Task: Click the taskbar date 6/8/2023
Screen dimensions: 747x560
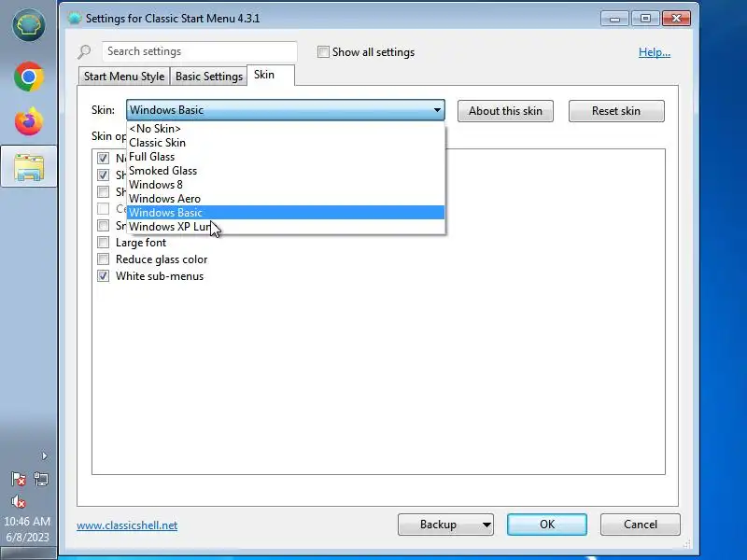Action: pyautogui.click(x=27, y=538)
